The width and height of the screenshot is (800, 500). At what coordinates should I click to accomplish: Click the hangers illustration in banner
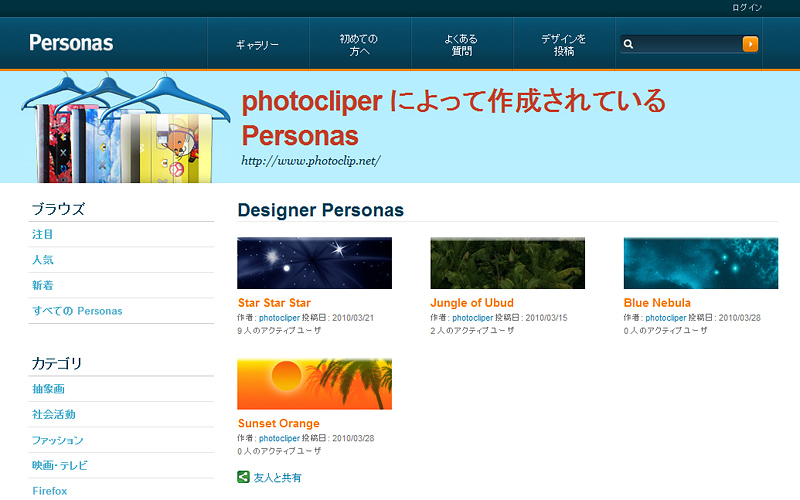(x=125, y=128)
